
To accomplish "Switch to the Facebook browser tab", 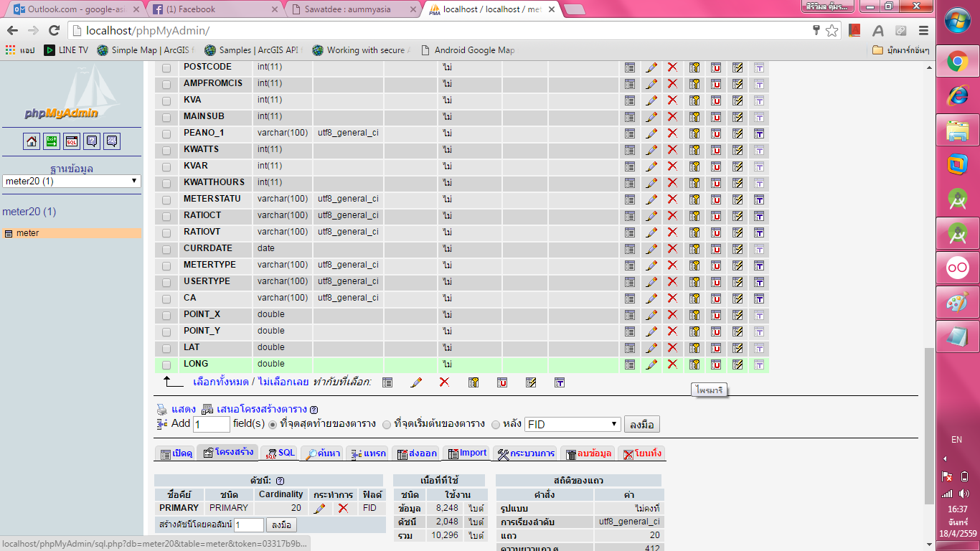I will click(215, 9).
